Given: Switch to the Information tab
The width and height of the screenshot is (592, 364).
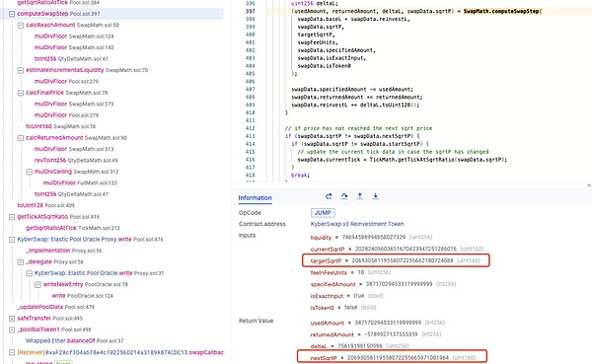Looking at the screenshot, I should [255, 198].
